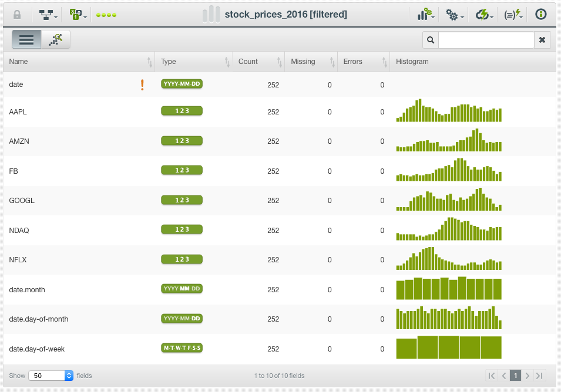Open the configure dataset chart-gear menu
The height and width of the screenshot is (392, 561).
426,15
